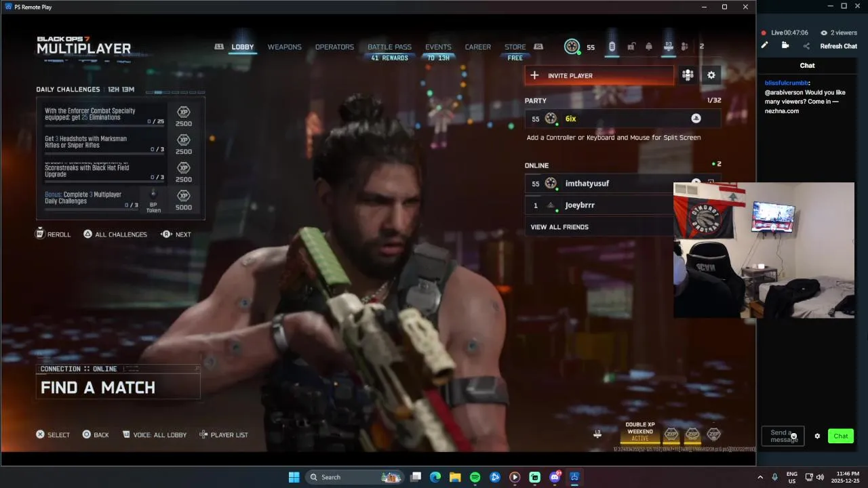Focus the Send a message input field
The width and height of the screenshot is (868, 488).
(783, 436)
